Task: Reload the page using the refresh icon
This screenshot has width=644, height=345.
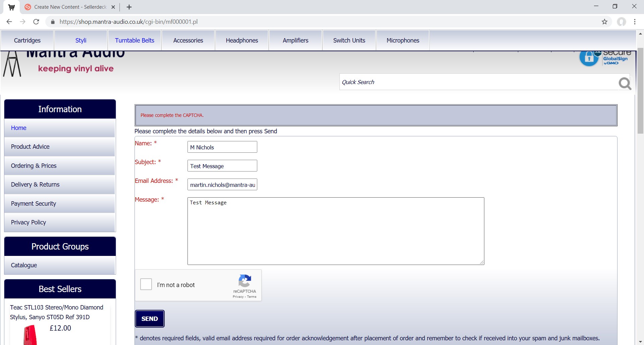Action: coord(36,22)
